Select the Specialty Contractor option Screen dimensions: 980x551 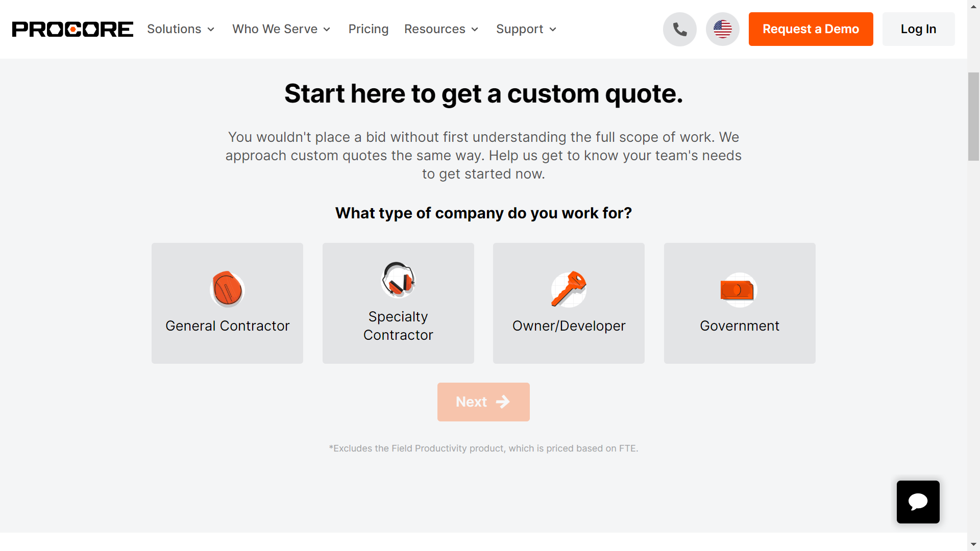pos(398,303)
